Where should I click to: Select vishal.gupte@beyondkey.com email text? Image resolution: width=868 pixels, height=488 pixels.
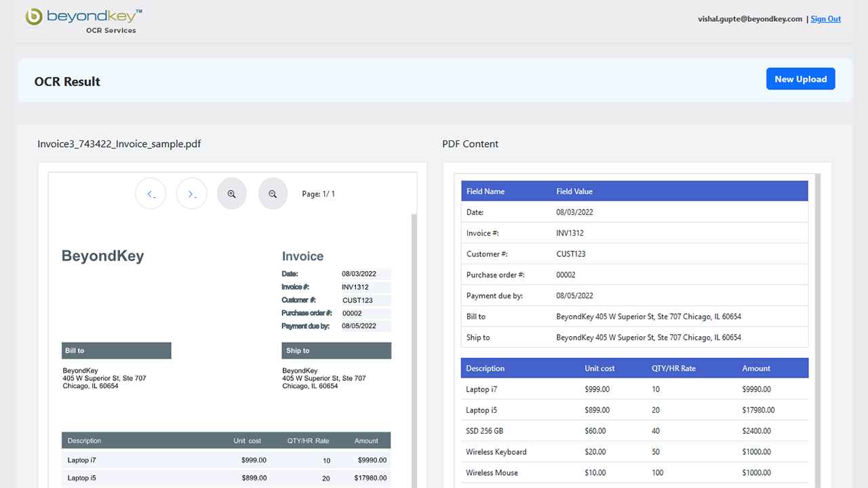point(750,19)
